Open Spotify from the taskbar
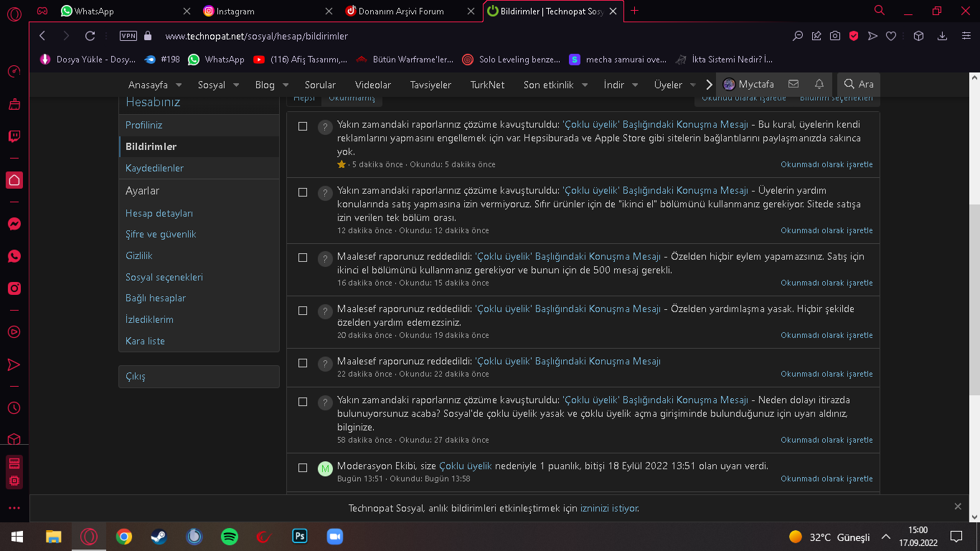 230,537
